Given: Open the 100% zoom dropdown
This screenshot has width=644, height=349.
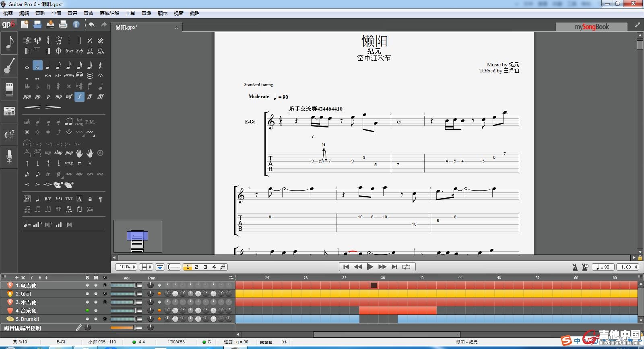Looking at the screenshot, I should tap(126, 267).
